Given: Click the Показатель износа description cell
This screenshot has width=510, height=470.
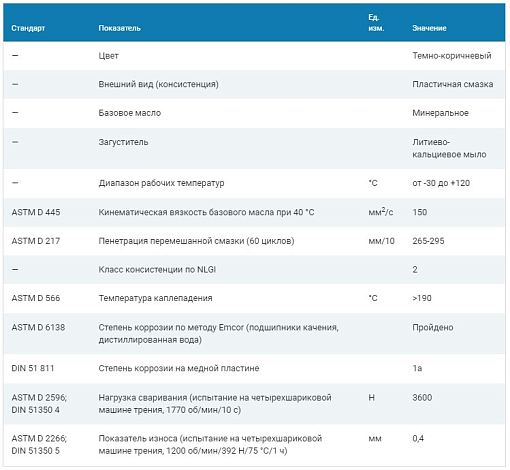Looking at the screenshot, I should point(210,445).
